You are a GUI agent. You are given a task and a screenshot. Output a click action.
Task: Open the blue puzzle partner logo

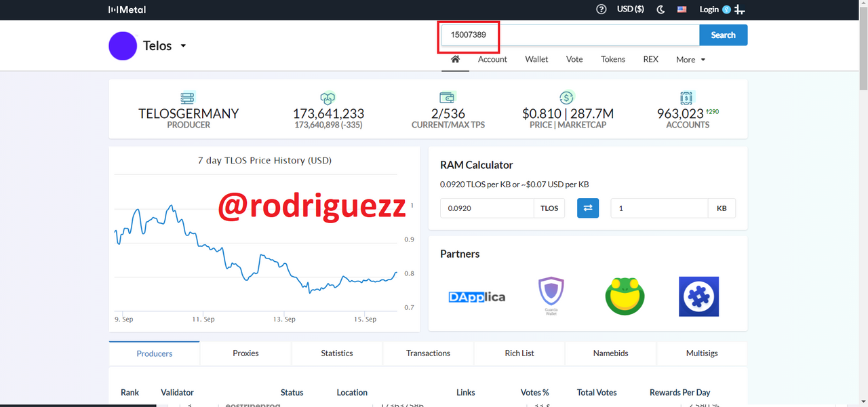click(x=698, y=296)
